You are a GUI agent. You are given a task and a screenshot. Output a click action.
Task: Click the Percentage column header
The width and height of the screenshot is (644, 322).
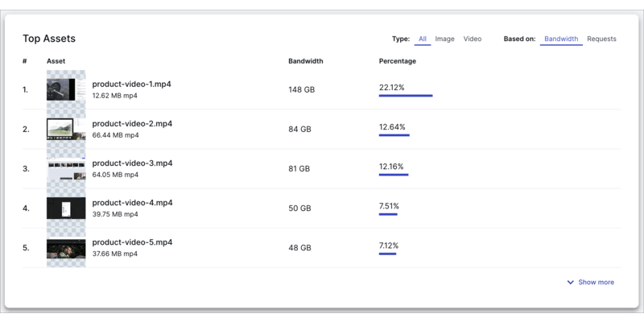click(x=397, y=61)
